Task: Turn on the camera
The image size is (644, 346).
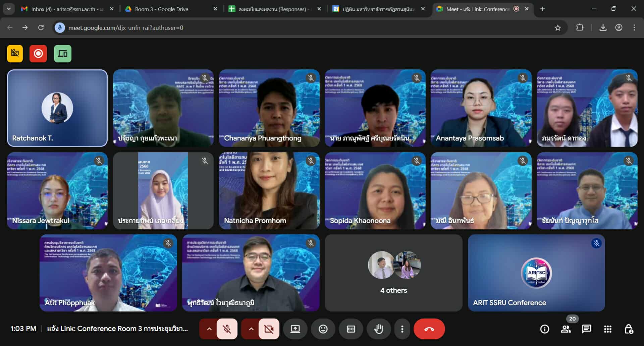Action: tap(269, 329)
